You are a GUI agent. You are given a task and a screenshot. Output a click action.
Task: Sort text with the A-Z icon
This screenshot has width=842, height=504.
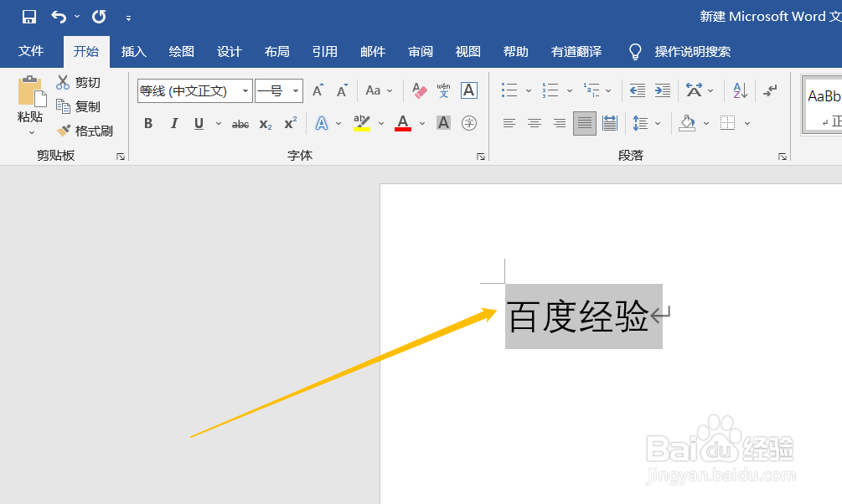coord(740,90)
